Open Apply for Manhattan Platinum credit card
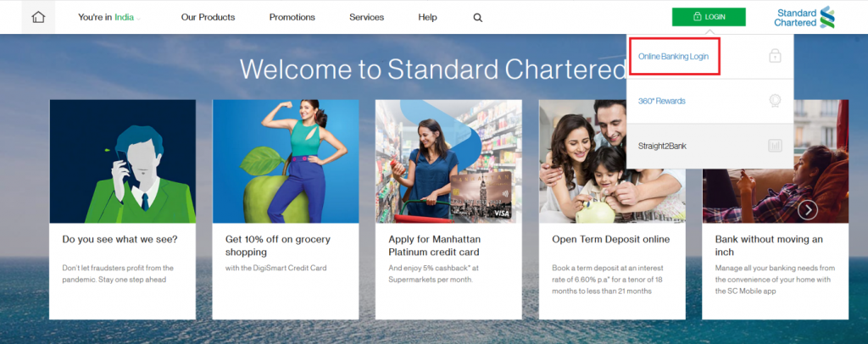The height and width of the screenshot is (344, 868). [448, 209]
